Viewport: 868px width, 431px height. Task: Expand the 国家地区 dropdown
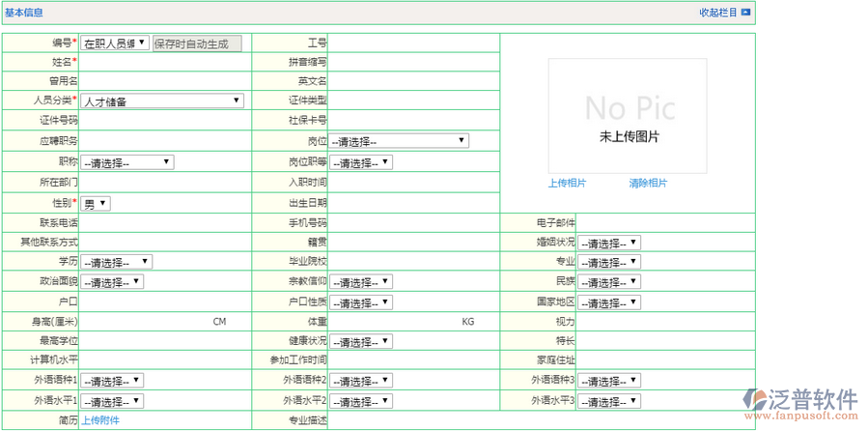click(609, 302)
